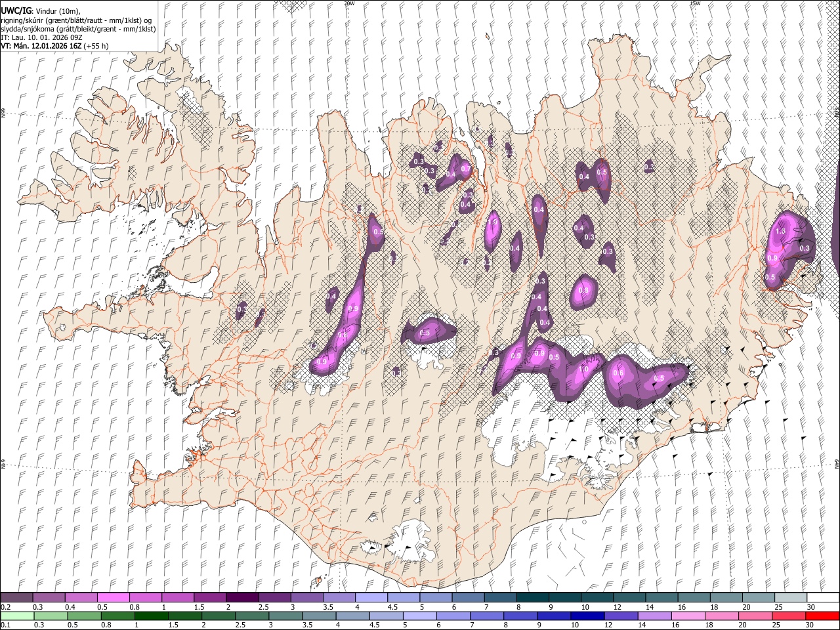
Task: Select the palest green rain swatch at 0.1
Action: 16,616
